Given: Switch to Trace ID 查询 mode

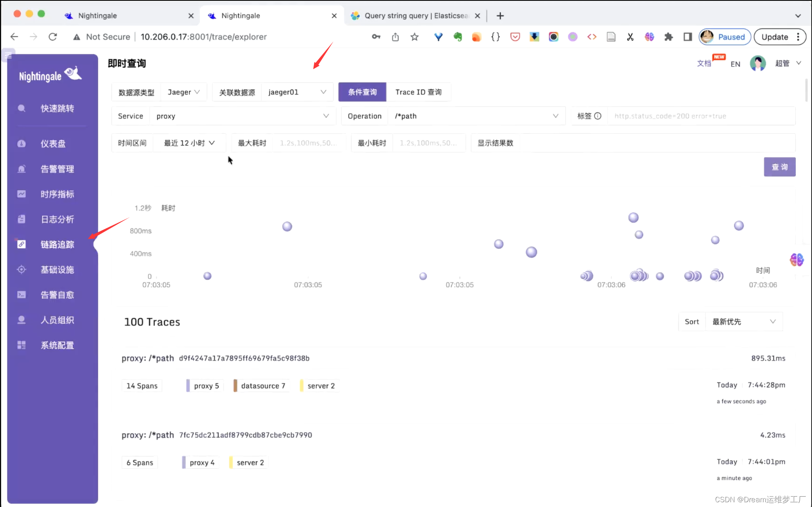Looking at the screenshot, I should click(x=418, y=92).
